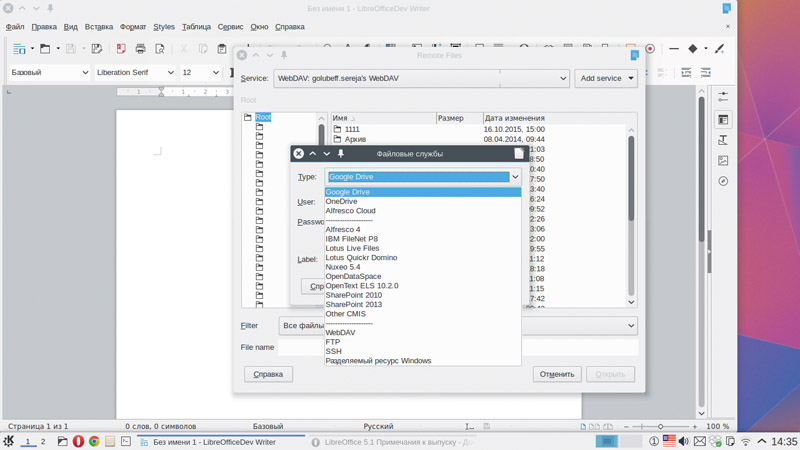The width and height of the screenshot is (800, 450).
Task: Open the Таблица menu
Action: pos(196,27)
